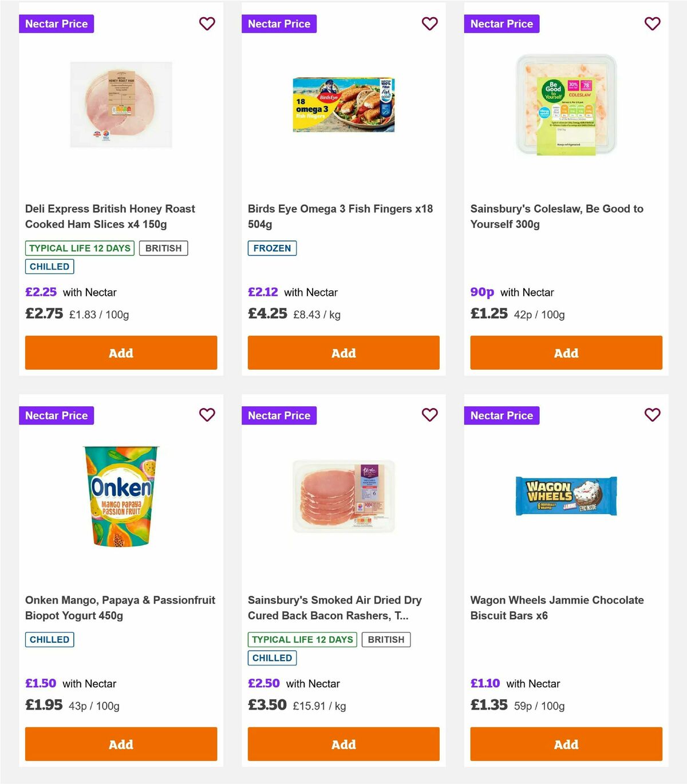This screenshot has height=784, width=687.
Task: Expand the truncated bacon product title
Action: [334, 608]
